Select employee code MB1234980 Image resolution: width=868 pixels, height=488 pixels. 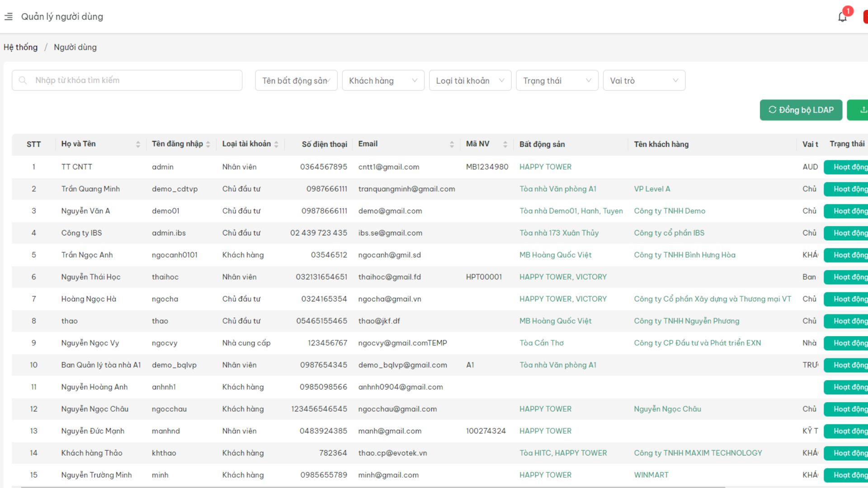[x=487, y=167]
